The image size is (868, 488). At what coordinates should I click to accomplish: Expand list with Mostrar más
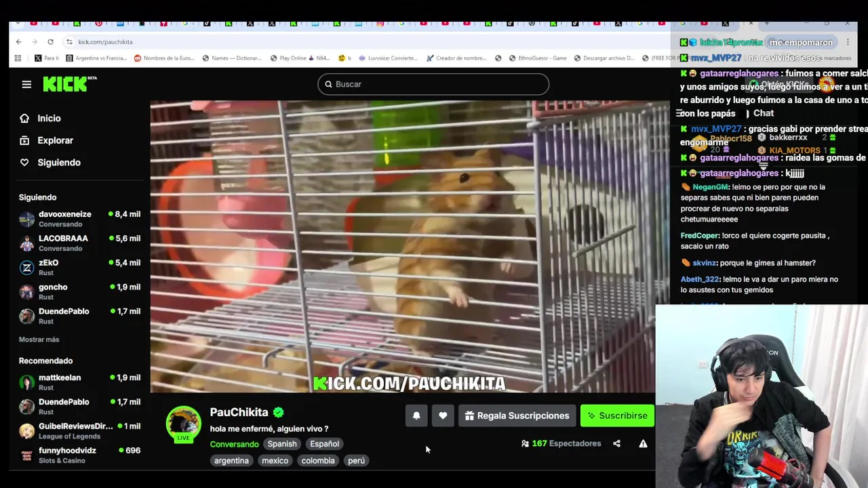coord(39,339)
